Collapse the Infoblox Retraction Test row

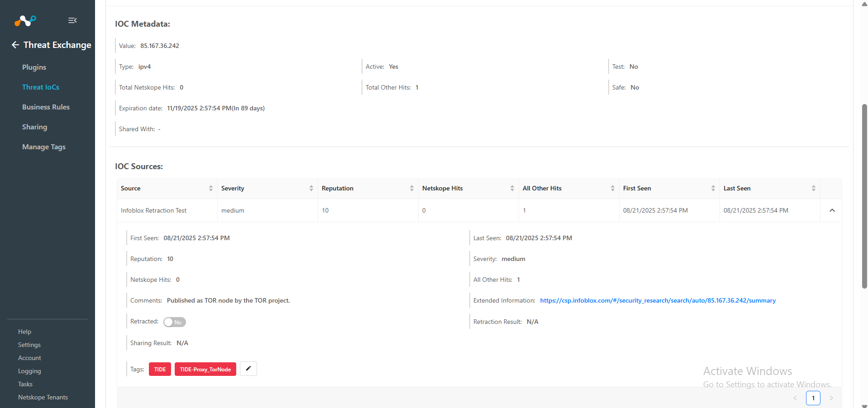click(x=832, y=210)
